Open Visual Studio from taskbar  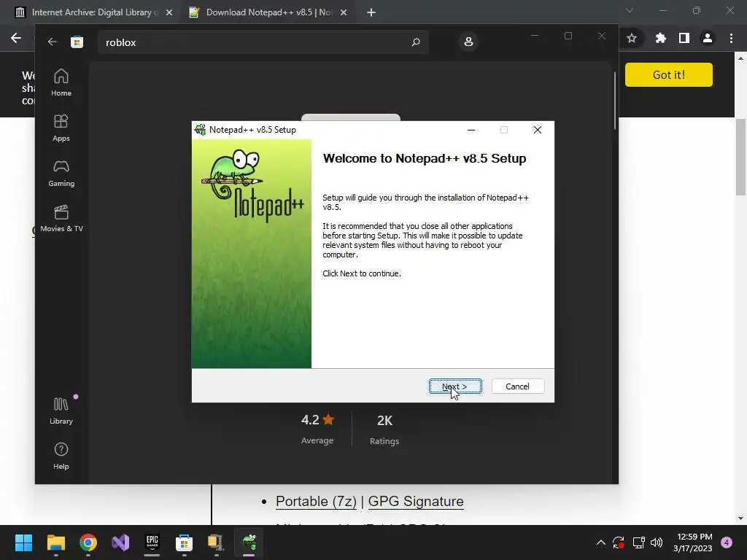120,542
